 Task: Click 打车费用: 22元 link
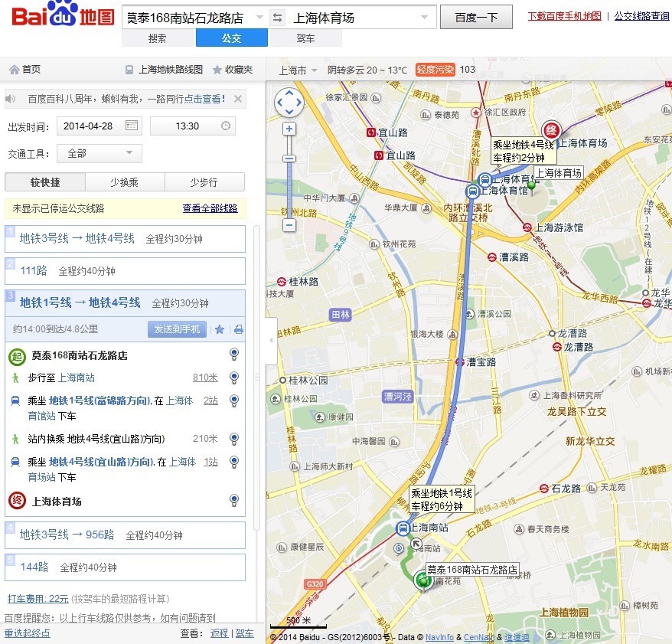(38, 599)
